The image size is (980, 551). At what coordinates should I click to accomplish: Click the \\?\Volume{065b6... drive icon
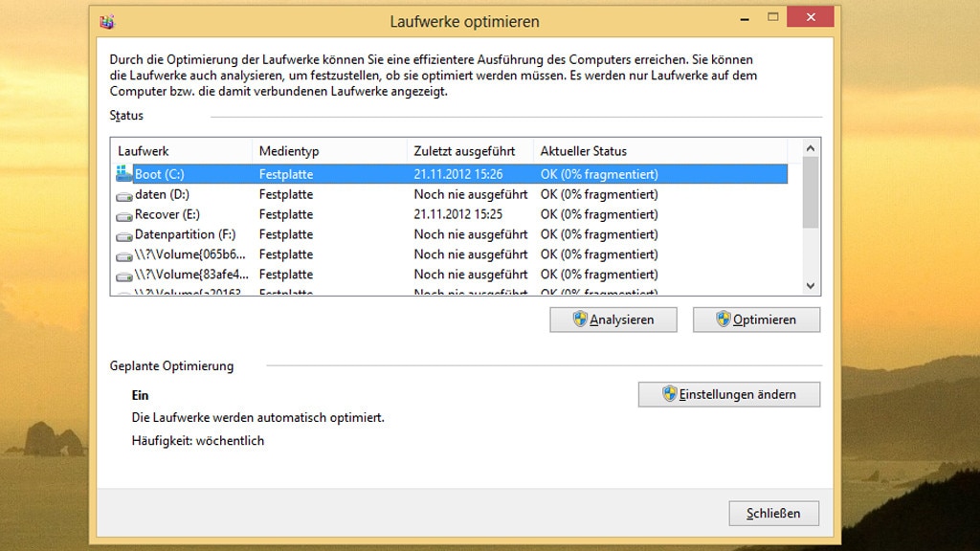[x=124, y=254]
